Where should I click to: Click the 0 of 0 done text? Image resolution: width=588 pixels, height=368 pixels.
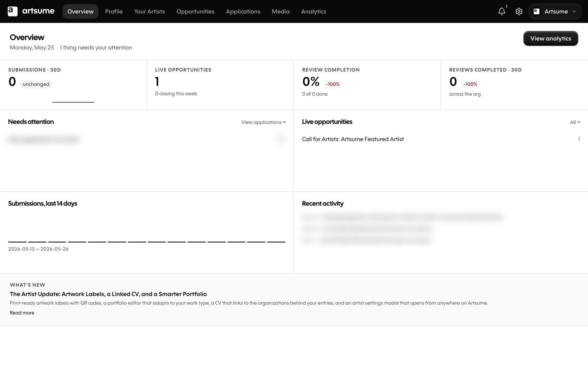pyautogui.click(x=315, y=94)
